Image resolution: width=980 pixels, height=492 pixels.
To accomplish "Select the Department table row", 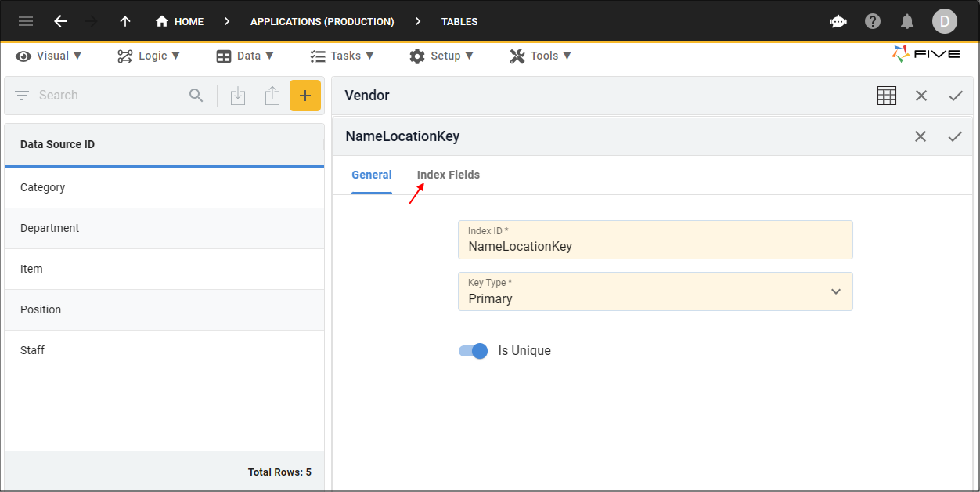I will pyautogui.click(x=164, y=228).
